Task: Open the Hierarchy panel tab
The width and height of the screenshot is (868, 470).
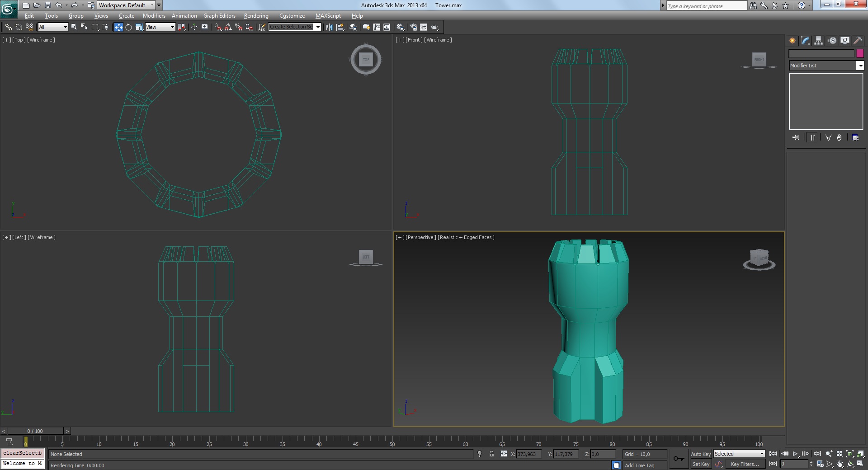Action: click(819, 41)
